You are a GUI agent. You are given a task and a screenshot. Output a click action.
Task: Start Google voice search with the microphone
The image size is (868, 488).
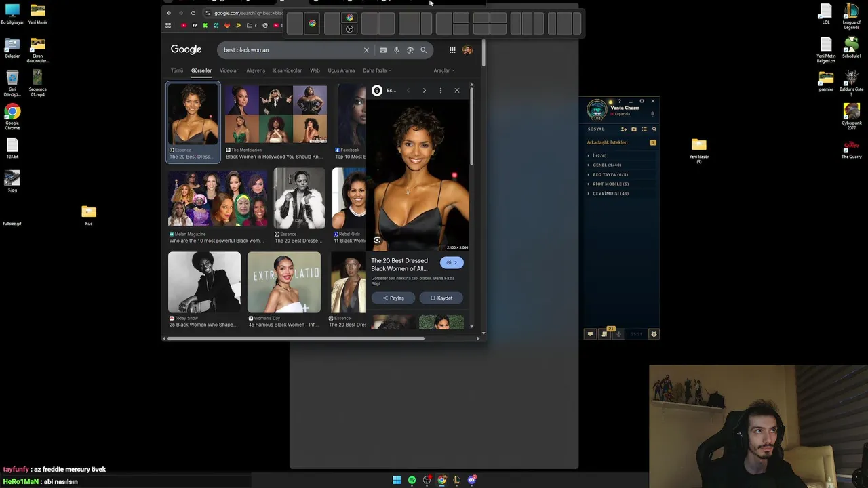tap(397, 49)
